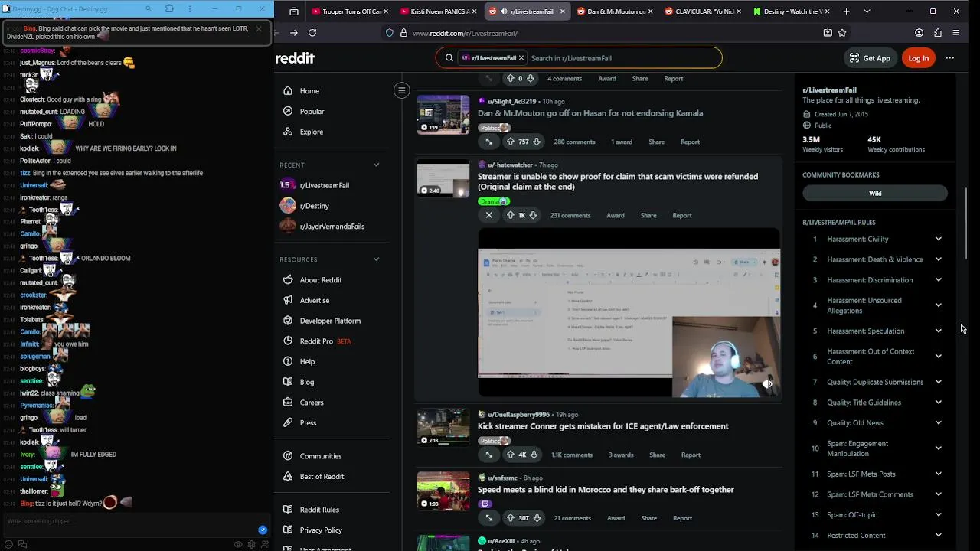
Task: Downvote the 'Streamer is unable to show proof' post
Action: pos(533,215)
